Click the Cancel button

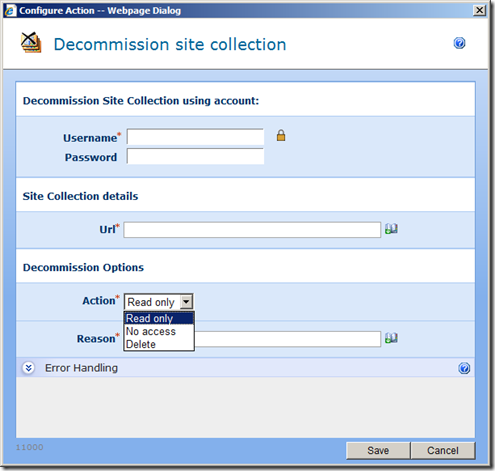point(443,451)
